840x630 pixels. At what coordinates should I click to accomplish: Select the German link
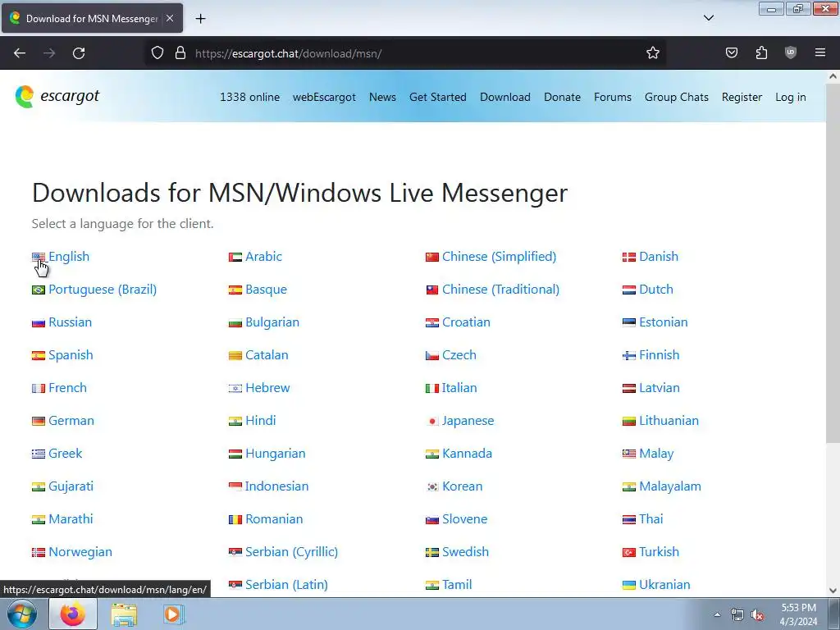(71, 421)
